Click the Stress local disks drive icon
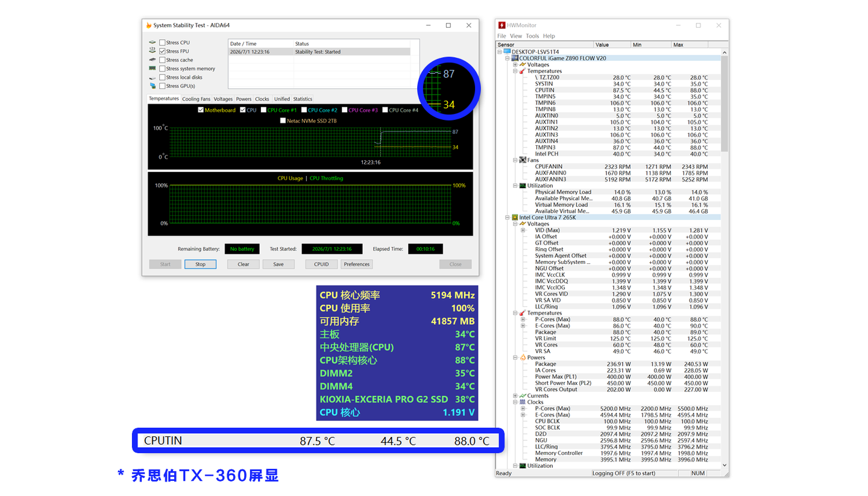Screen dimensions: 868x496 (153, 77)
